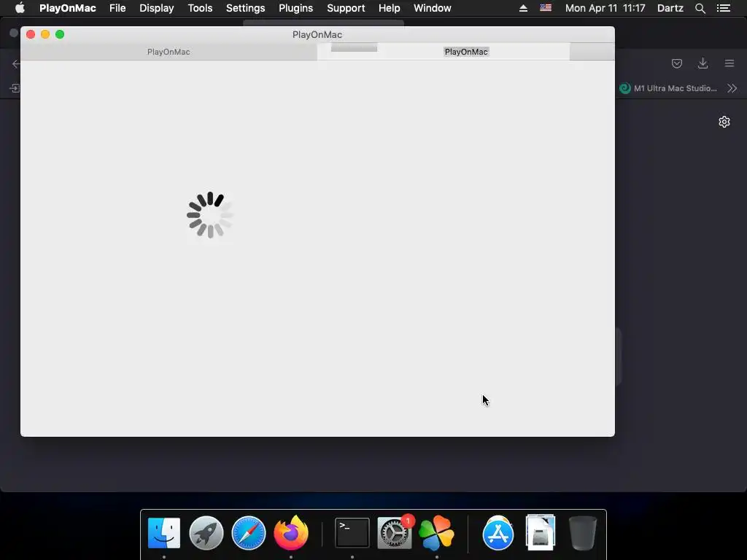Close the PlayOnMac window with red button

[31, 34]
